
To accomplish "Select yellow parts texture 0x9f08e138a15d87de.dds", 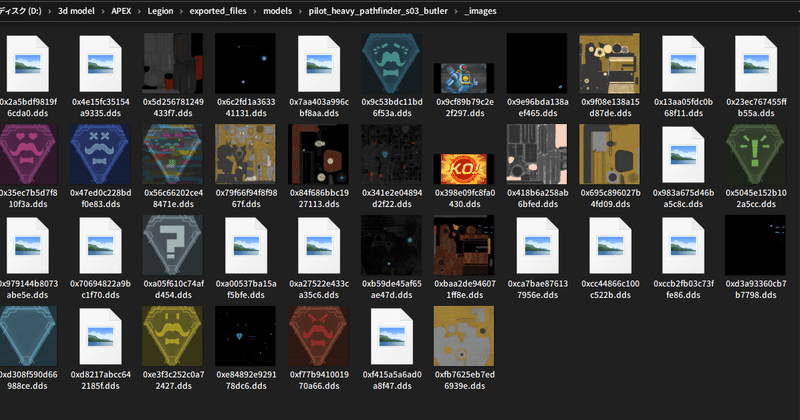I will 610,63.
